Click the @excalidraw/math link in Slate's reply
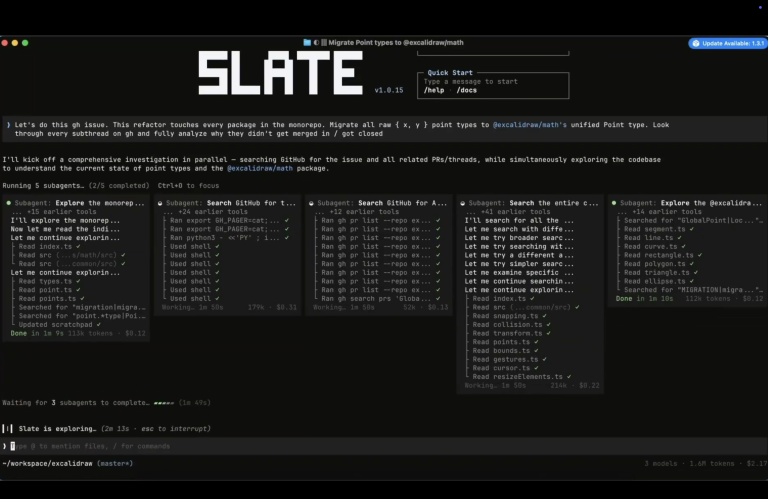The image size is (768, 499). pyautogui.click(x=260, y=168)
